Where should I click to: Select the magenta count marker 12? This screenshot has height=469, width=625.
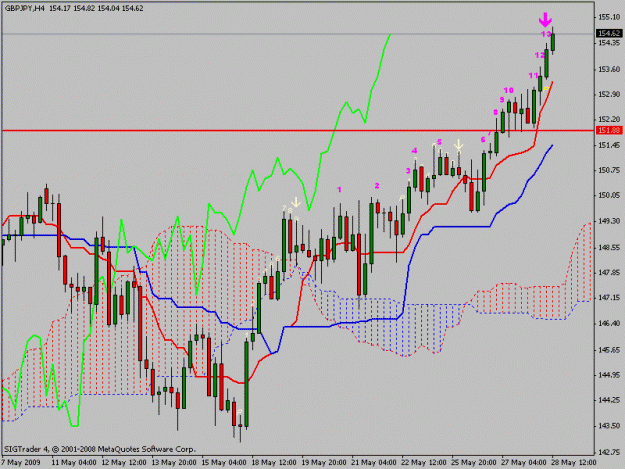pos(540,55)
